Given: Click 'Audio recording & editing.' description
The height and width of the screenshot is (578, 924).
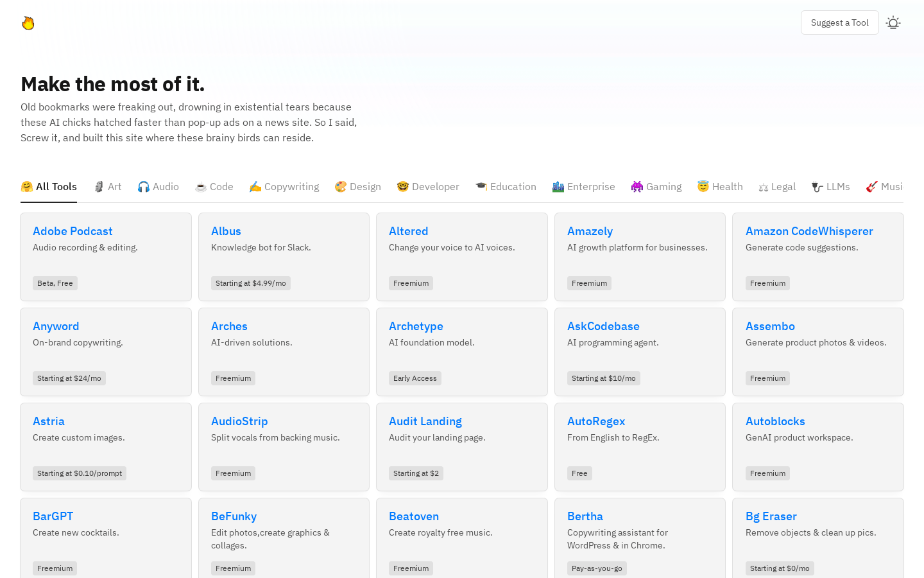Looking at the screenshot, I should pyautogui.click(x=85, y=248).
